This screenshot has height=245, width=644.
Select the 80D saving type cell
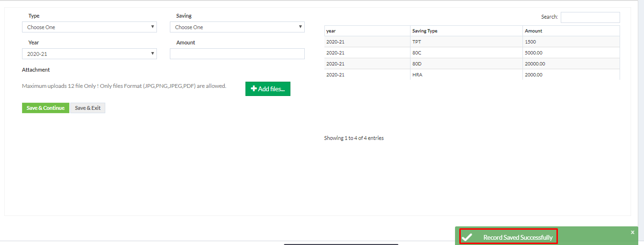(x=466, y=64)
